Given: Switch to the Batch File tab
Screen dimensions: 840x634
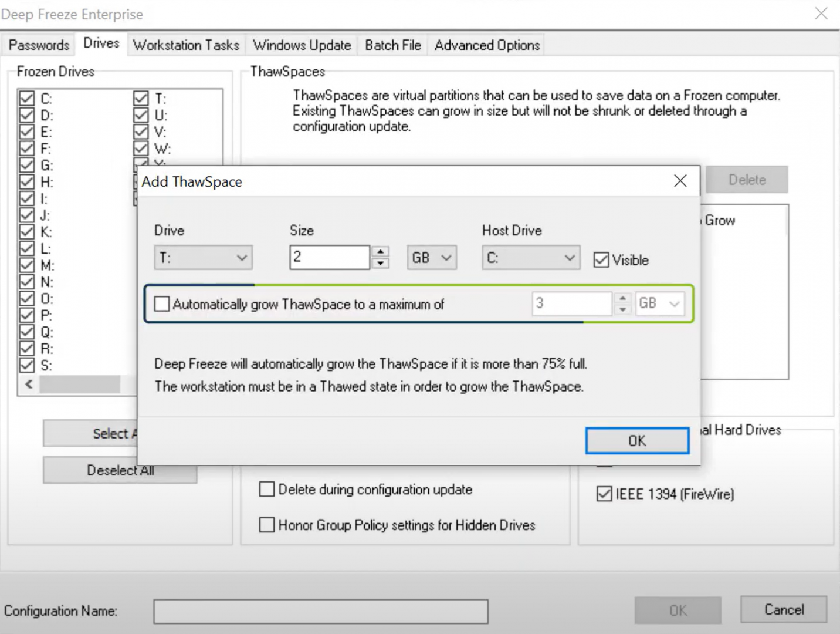Looking at the screenshot, I should point(392,45).
